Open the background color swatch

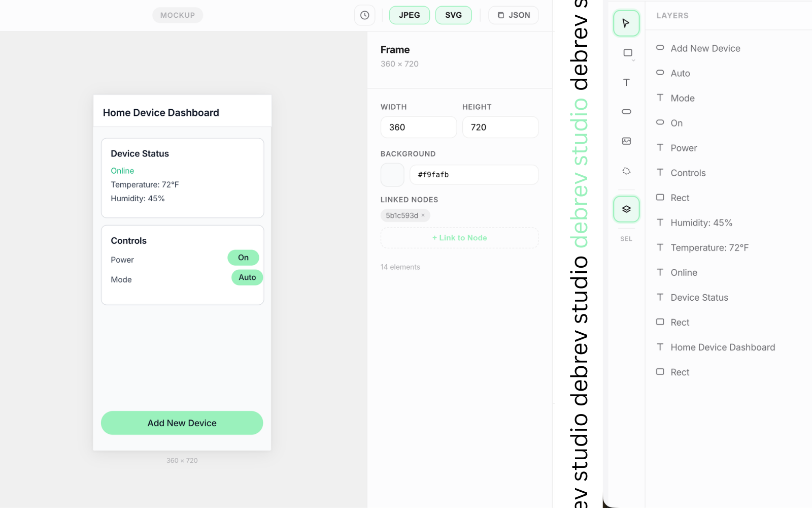(x=392, y=175)
